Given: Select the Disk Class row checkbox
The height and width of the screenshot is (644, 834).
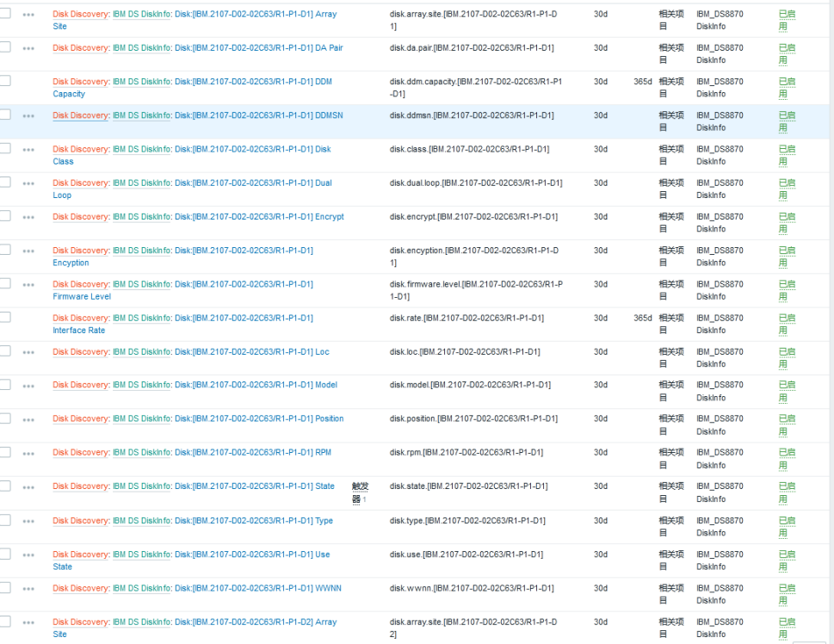Looking at the screenshot, I should [5, 148].
